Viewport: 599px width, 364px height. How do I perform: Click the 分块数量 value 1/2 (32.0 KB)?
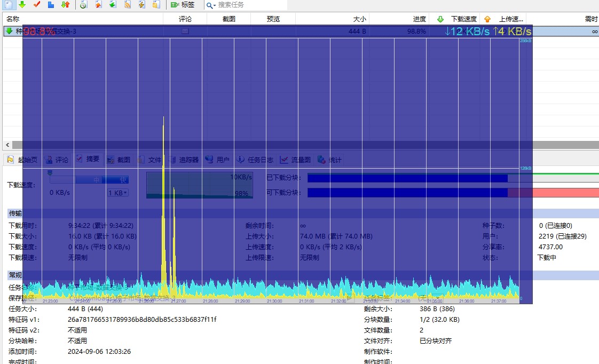(x=439, y=319)
